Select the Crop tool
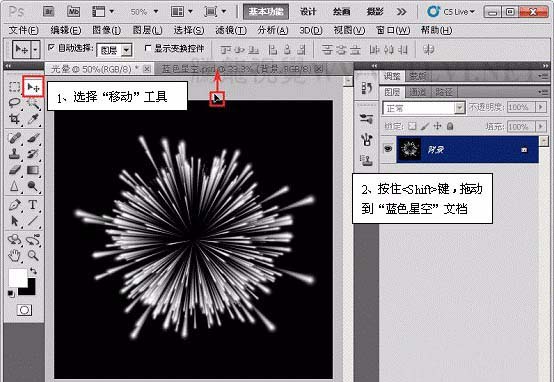This screenshot has width=554, height=382. click(14, 119)
